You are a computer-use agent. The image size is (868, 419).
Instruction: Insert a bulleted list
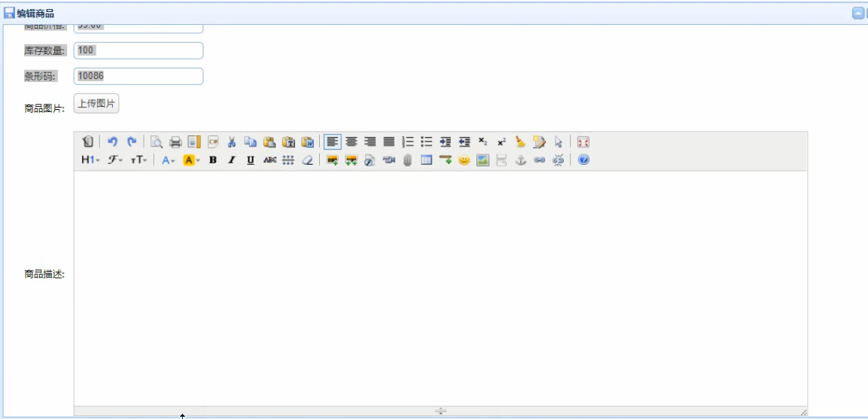click(x=427, y=142)
